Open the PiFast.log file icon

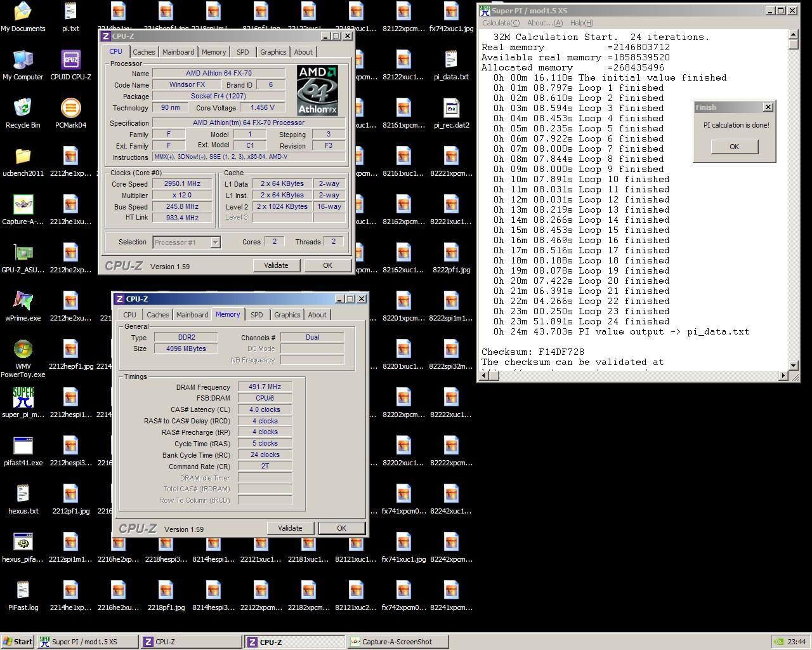click(23, 596)
